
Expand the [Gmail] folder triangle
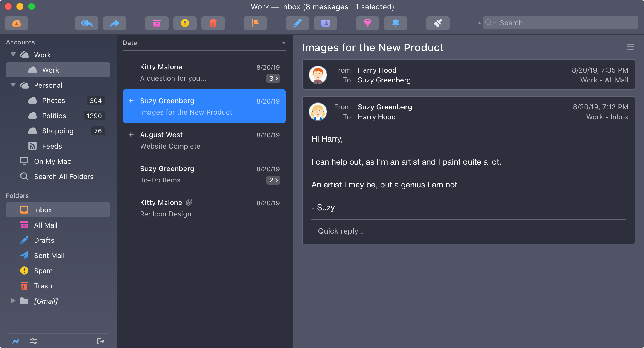[13, 301]
